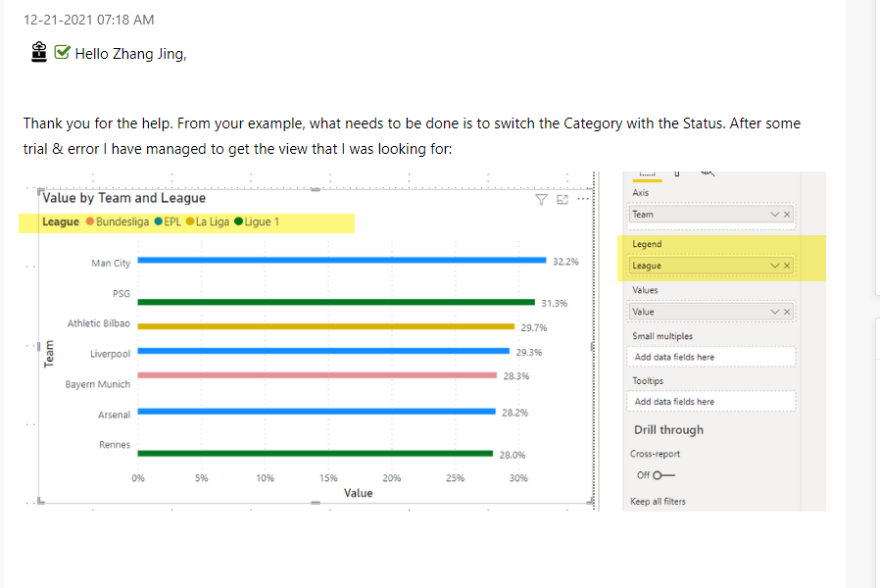Click the PSG green bar
Viewport: 880px width, 588px height.
pyautogui.click(x=336, y=302)
